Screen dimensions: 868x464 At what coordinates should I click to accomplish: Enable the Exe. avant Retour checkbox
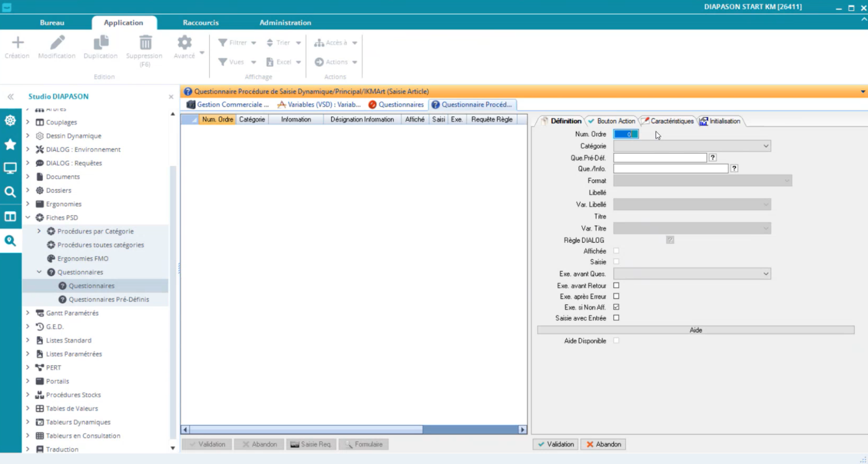616,286
